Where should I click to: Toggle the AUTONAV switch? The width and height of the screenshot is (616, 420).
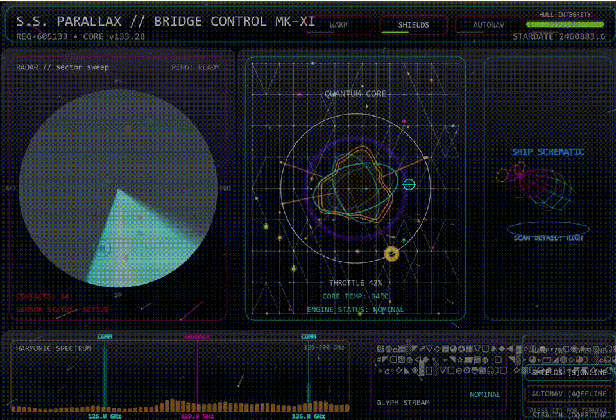point(488,25)
